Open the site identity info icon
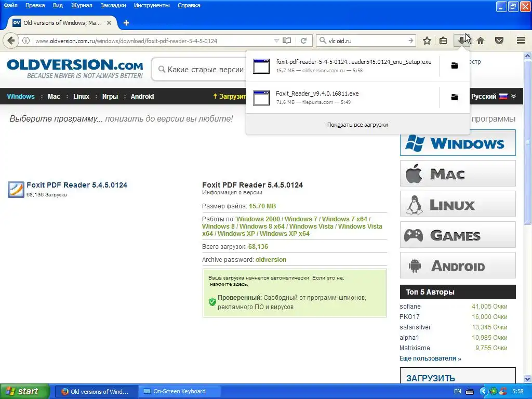Screen dimensions: 532x399 26,41
